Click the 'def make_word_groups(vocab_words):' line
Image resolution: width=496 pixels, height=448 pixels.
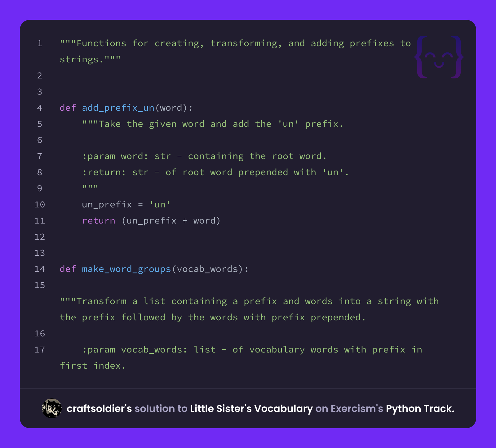154,269
